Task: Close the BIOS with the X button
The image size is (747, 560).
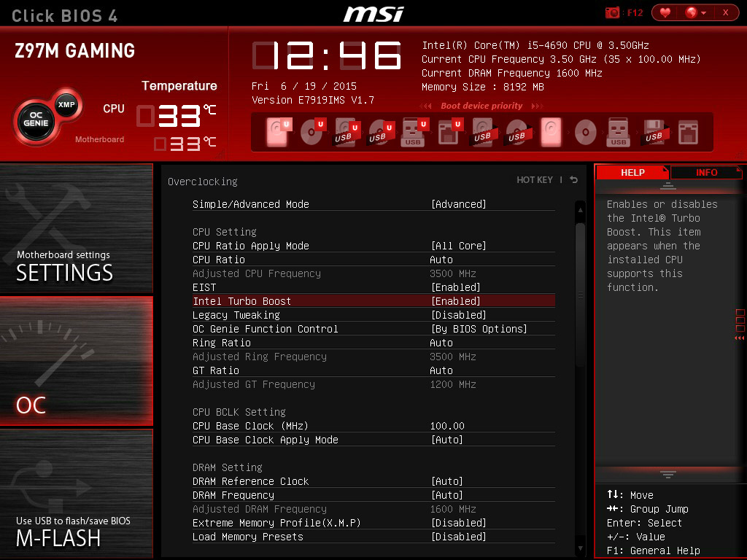Action: pyautogui.click(x=726, y=13)
